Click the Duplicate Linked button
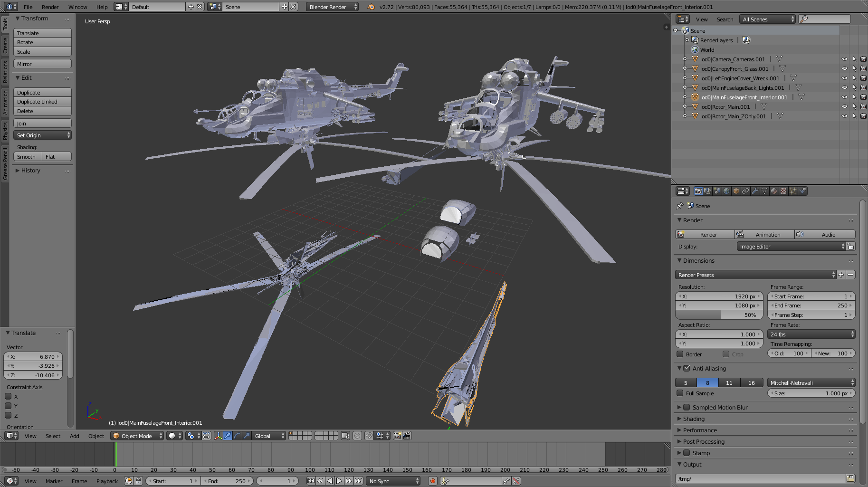 click(x=42, y=102)
